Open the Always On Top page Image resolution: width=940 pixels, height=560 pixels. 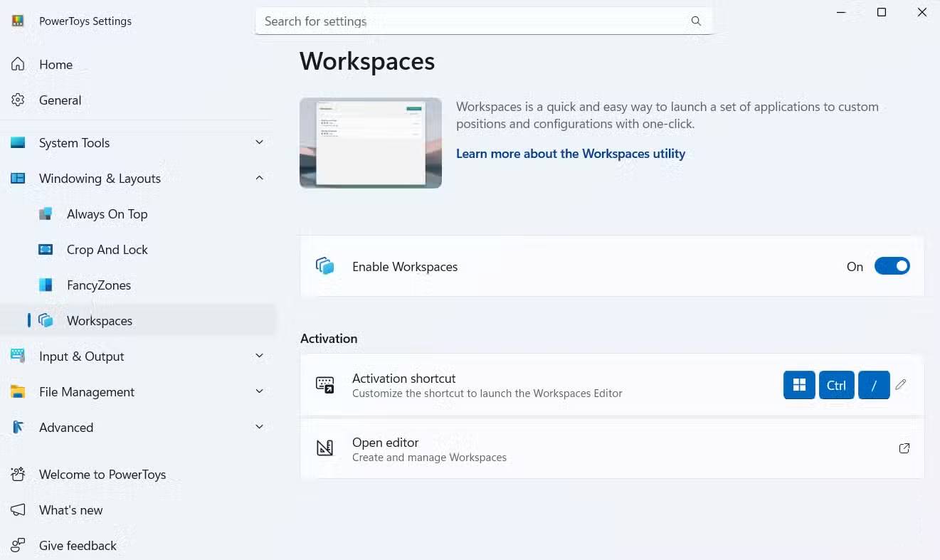coord(137,213)
